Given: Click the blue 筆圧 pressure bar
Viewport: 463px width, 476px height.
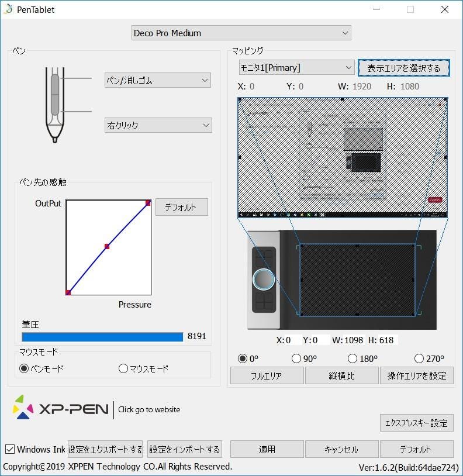Looking at the screenshot, I should tap(102, 337).
